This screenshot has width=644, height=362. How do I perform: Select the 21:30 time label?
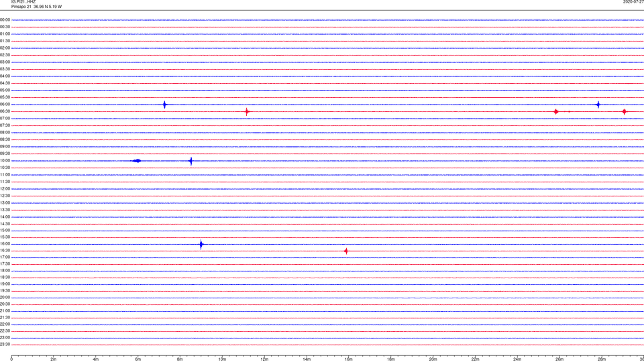(5, 318)
